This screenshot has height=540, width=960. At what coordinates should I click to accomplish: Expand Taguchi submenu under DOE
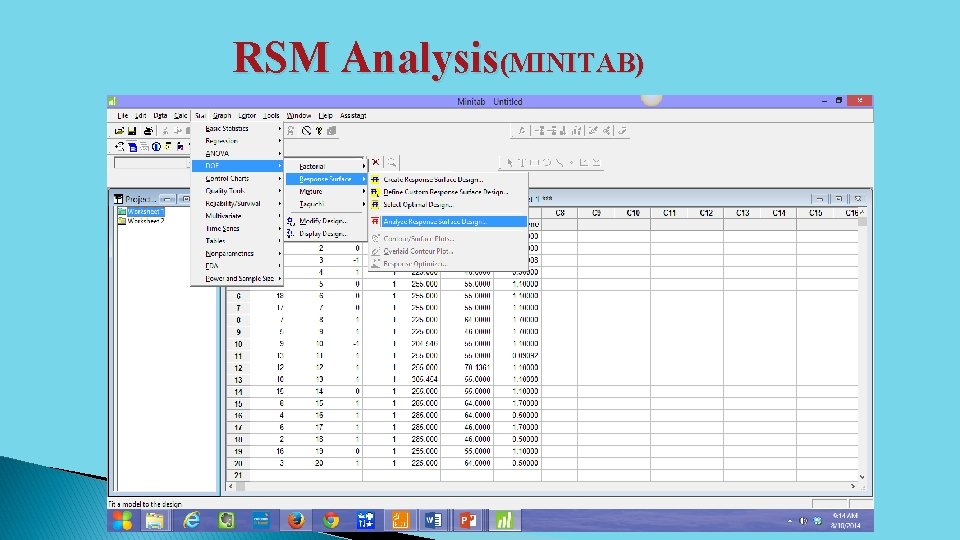[x=326, y=204]
